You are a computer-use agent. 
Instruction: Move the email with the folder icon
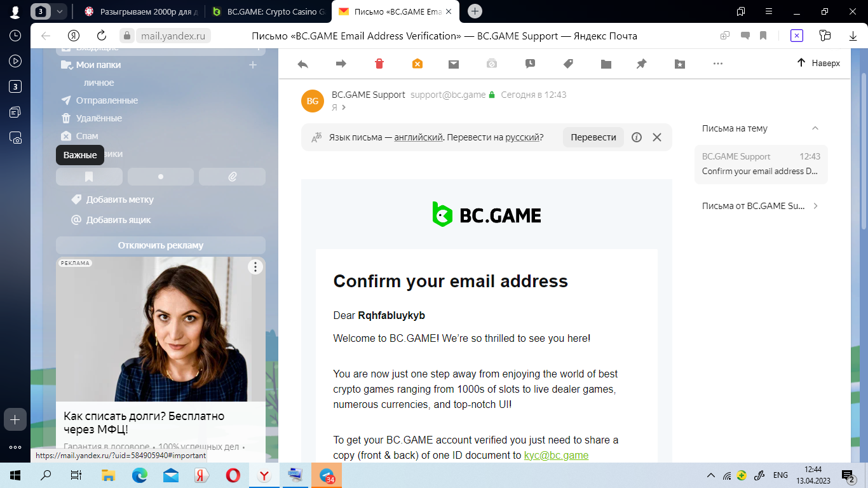click(x=606, y=64)
